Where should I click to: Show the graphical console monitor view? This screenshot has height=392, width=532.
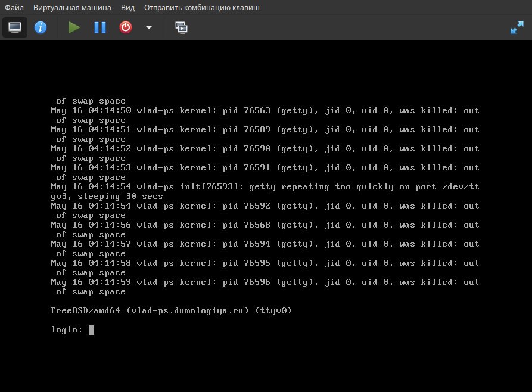pos(15,27)
